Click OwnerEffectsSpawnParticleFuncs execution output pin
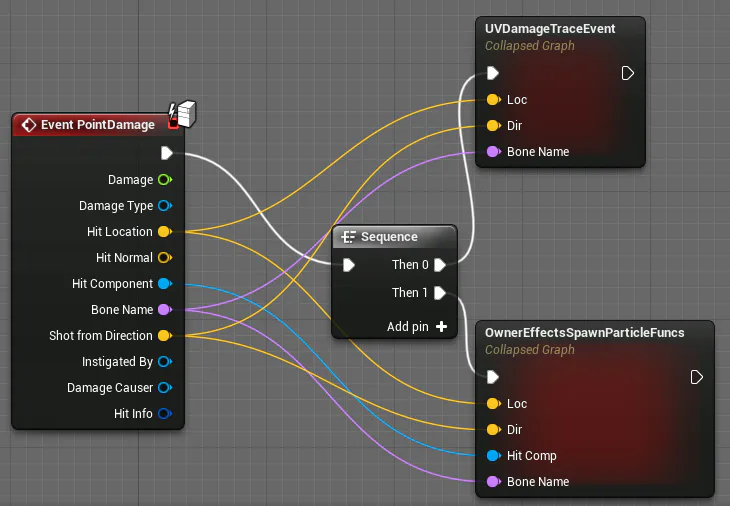Image resolution: width=730 pixels, height=506 pixels. [696, 377]
